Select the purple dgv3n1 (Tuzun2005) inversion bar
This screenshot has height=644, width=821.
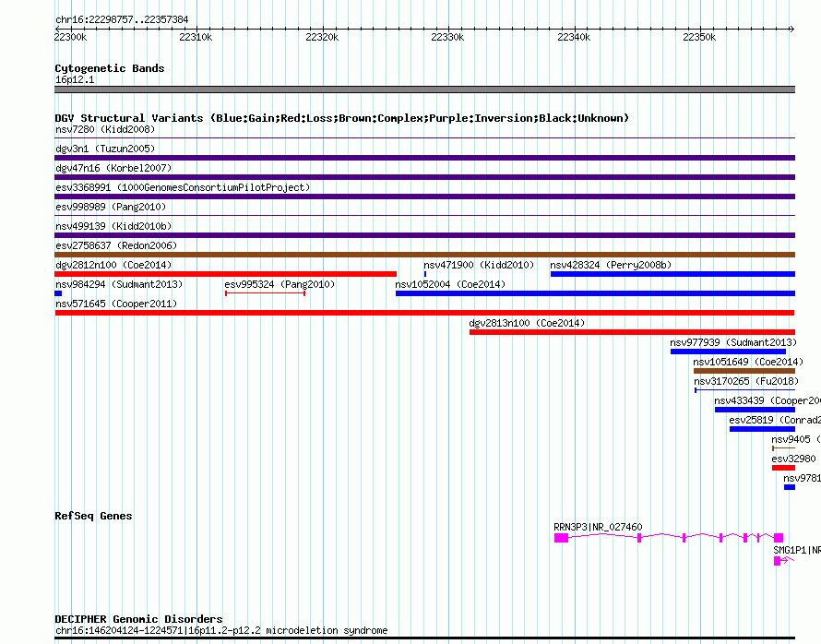tap(424, 158)
